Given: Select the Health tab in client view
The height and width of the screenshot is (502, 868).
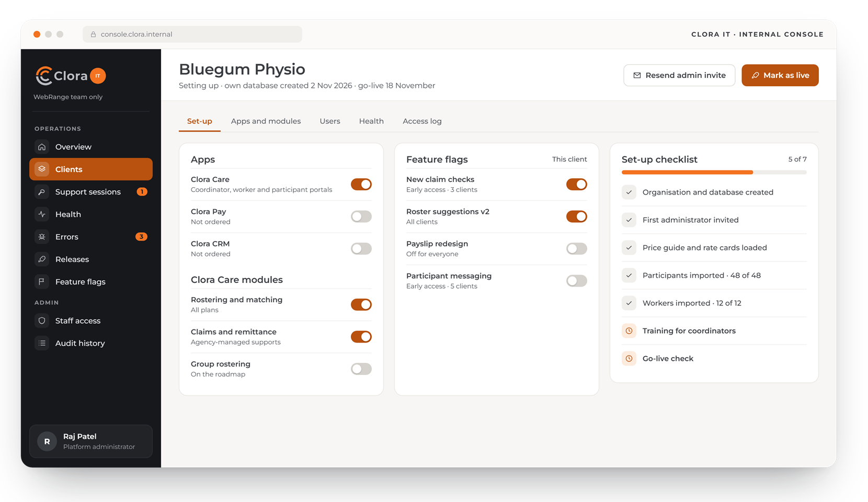Looking at the screenshot, I should 371,121.
